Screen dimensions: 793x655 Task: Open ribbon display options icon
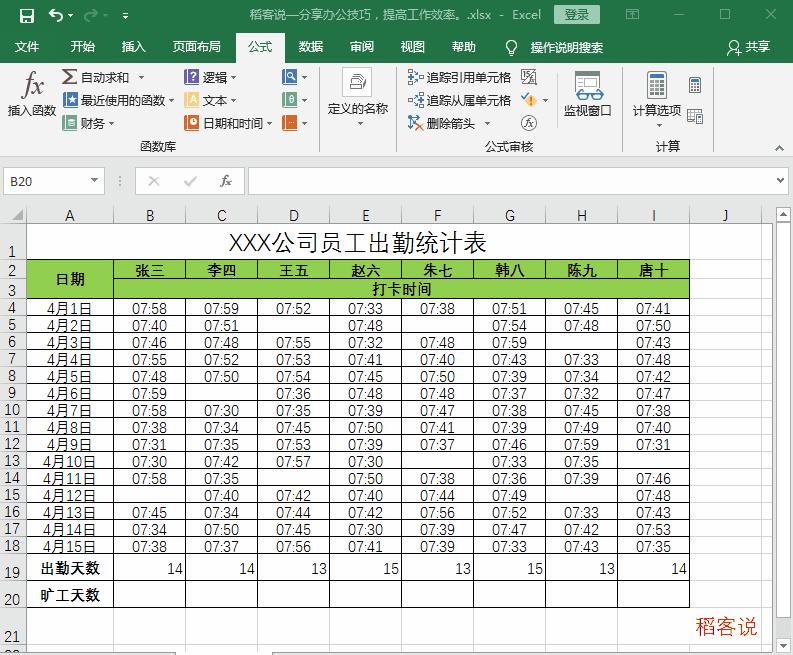(x=632, y=14)
